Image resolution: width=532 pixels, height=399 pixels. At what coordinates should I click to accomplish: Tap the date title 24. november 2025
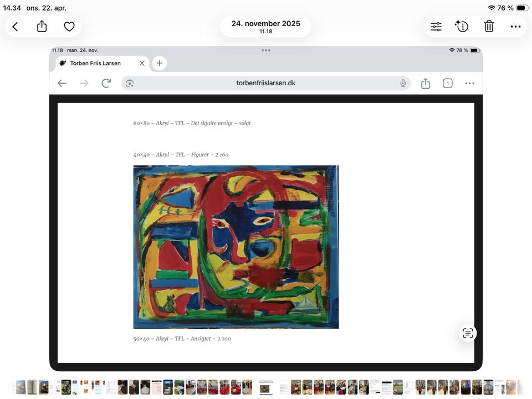point(265,23)
